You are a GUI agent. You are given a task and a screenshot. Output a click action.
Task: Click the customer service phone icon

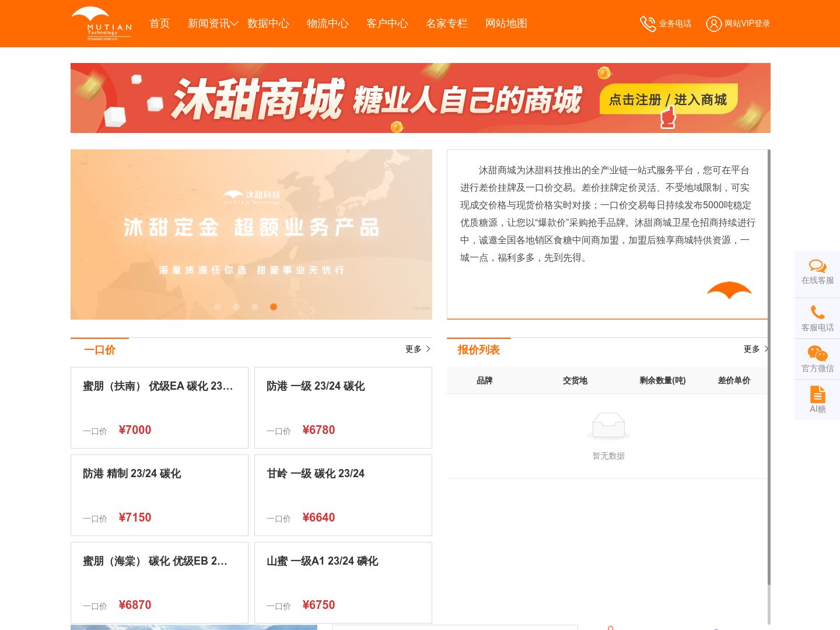(817, 312)
